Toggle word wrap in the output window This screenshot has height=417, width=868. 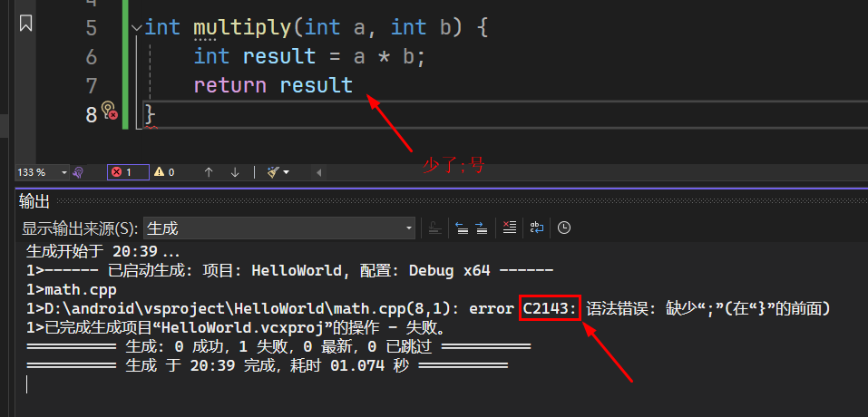tap(537, 228)
